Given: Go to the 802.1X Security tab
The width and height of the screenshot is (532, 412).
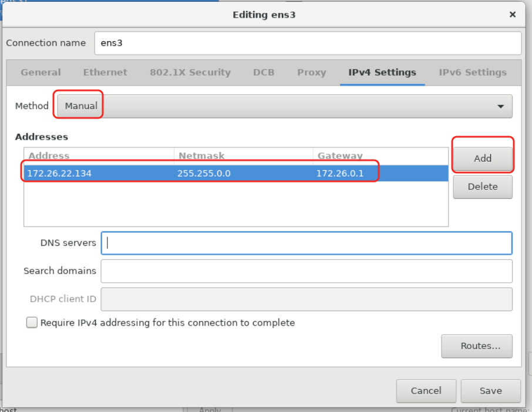Looking at the screenshot, I should (190, 72).
